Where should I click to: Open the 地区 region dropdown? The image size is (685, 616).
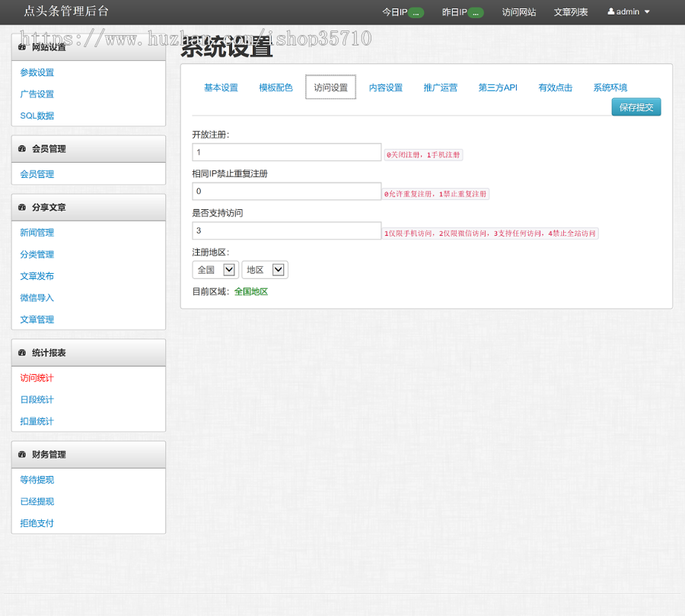coord(264,270)
